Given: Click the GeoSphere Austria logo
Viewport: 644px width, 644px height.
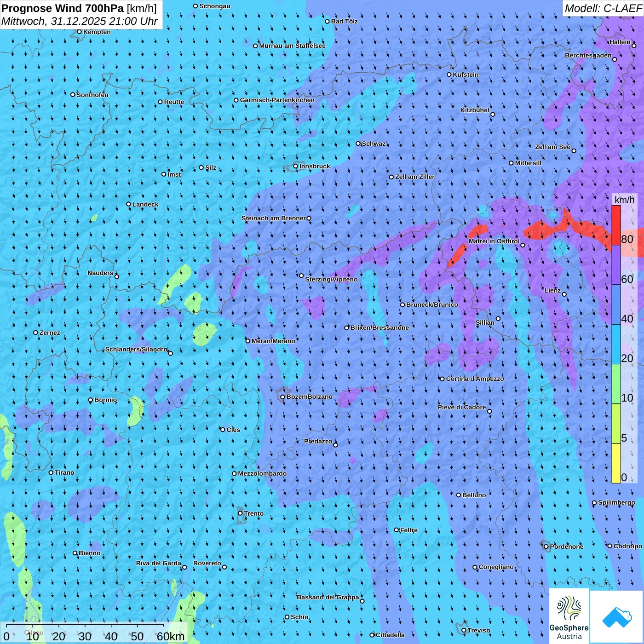Looking at the screenshot, I should [569, 616].
